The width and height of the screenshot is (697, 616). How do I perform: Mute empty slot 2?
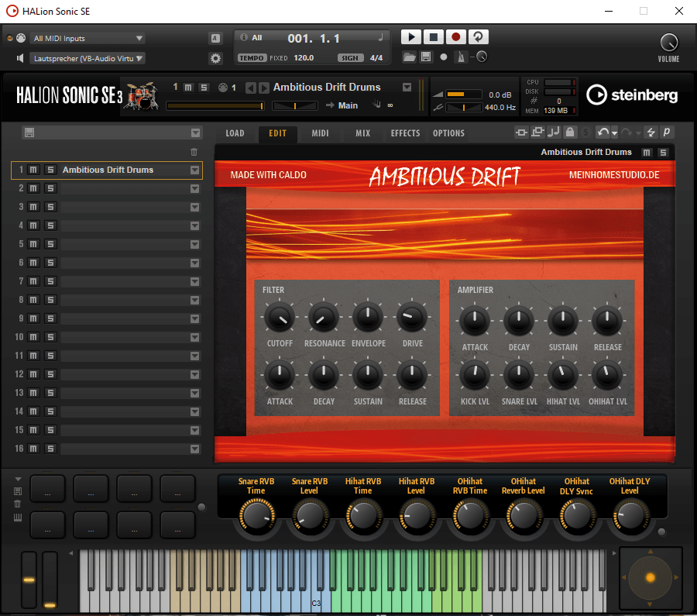(x=33, y=188)
